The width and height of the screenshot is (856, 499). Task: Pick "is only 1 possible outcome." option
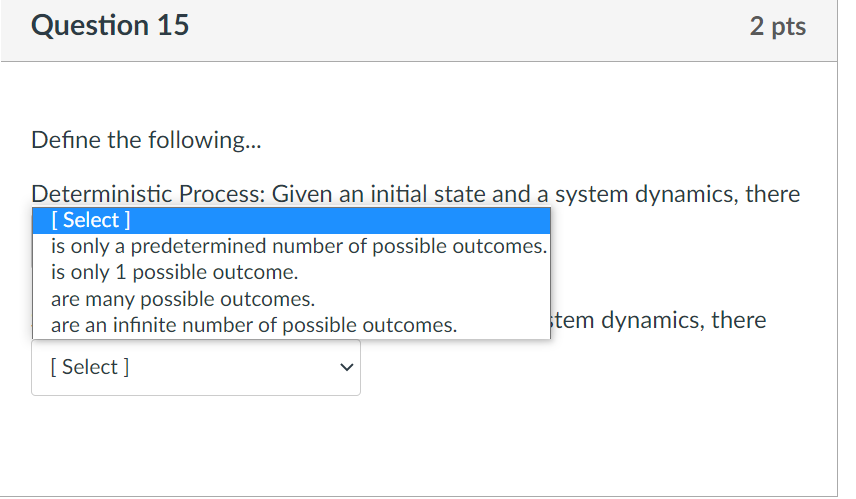175,272
